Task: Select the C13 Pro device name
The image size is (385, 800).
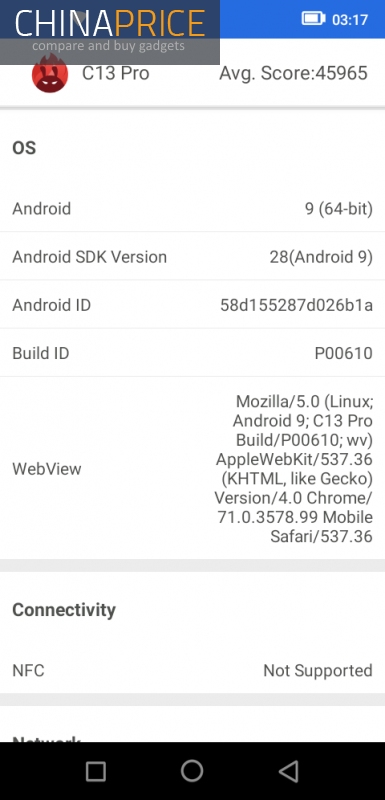Action: (115, 73)
